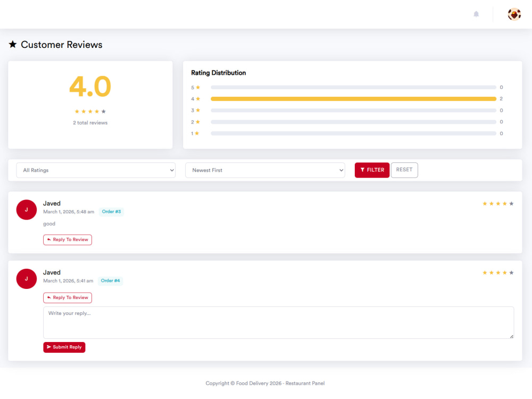532x399 pixels.
Task: Click the copyright Food Delivery footer text
Action: 265,384
